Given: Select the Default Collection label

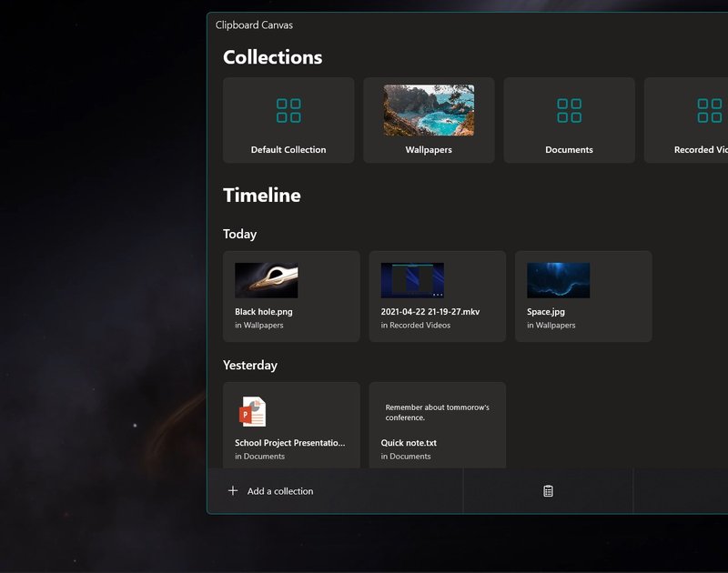Looking at the screenshot, I should pyautogui.click(x=288, y=150).
